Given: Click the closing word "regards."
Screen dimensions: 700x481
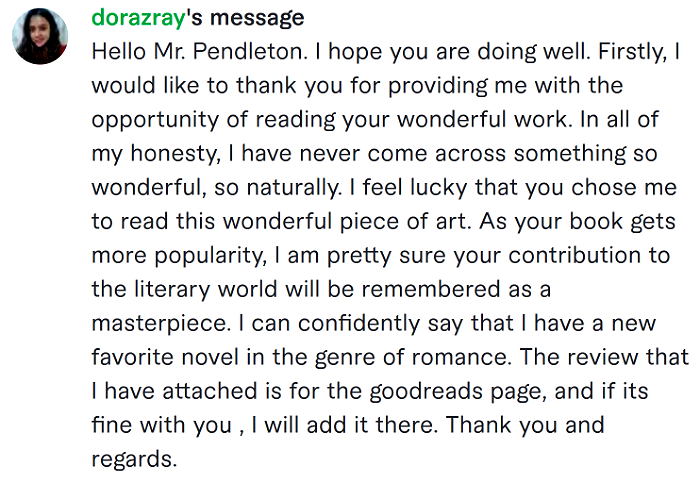Looking at the screenshot, I should pyautogui.click(x=134, y=460).
